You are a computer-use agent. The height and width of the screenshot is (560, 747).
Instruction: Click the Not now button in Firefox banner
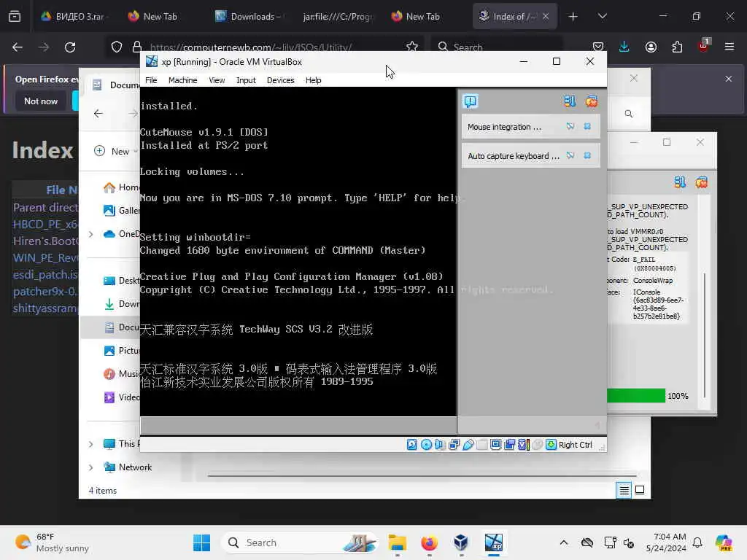pyautogui.click(x=41, y=101)
